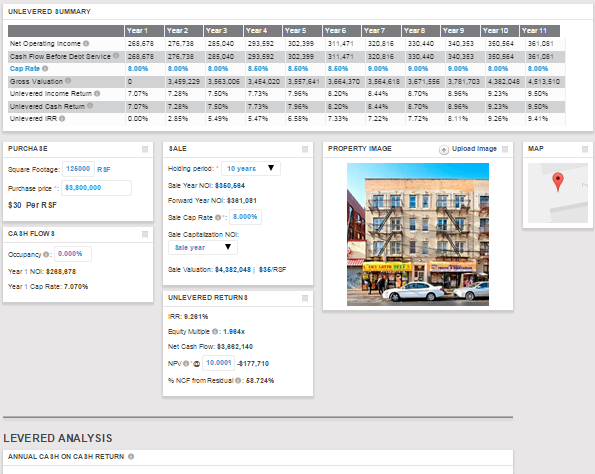Click info icon next to Equity Multiple
595x474 pixels.
click(x=215, y=331)
